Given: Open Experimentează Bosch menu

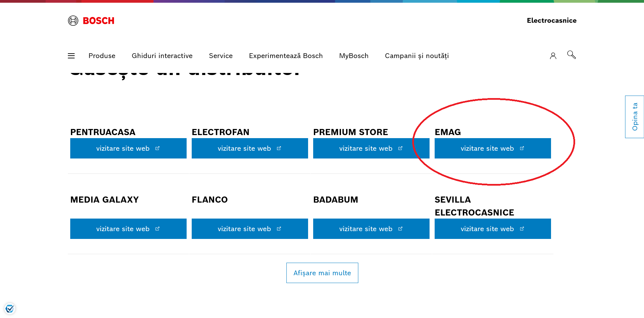Looking at the screenshot, I should click(x=286, y=56).
